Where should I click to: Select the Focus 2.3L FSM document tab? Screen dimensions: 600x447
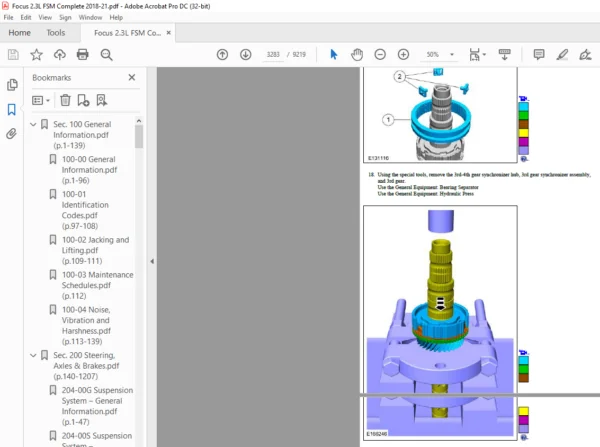[x=127, y=33]
